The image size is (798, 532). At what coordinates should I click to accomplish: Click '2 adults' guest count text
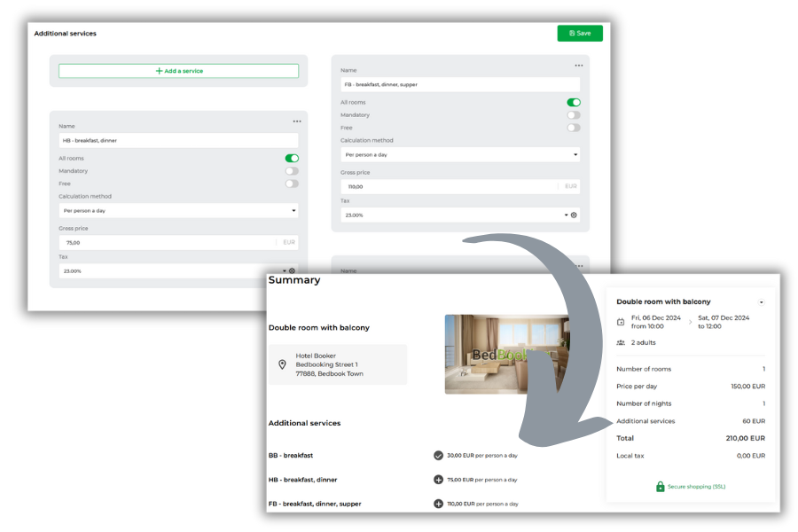[x=644, y=342]
